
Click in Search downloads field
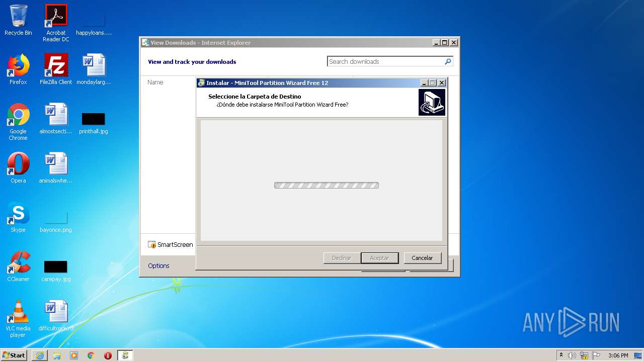pyautogui.click(x=385, y=61)
